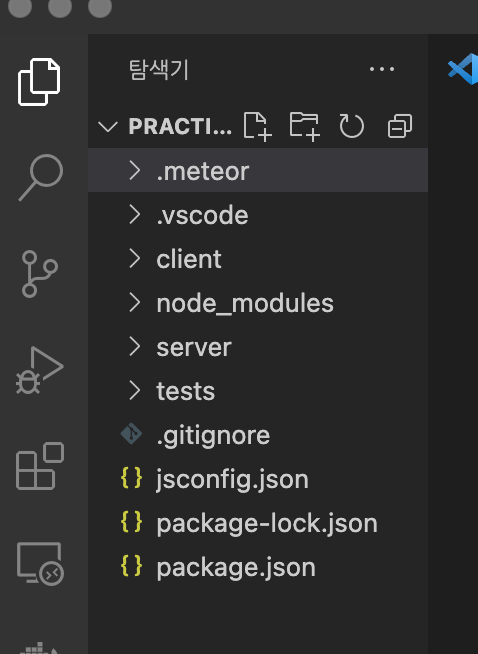This screenshot has height=654, width=478.
Task: Open the .gitignore file
Action: [258, 435]
